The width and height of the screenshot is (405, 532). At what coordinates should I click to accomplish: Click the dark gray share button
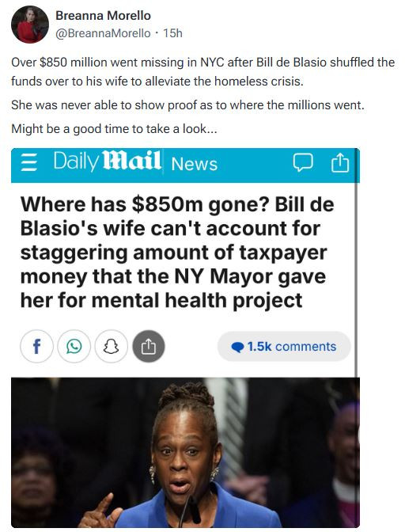pos(149,347)
